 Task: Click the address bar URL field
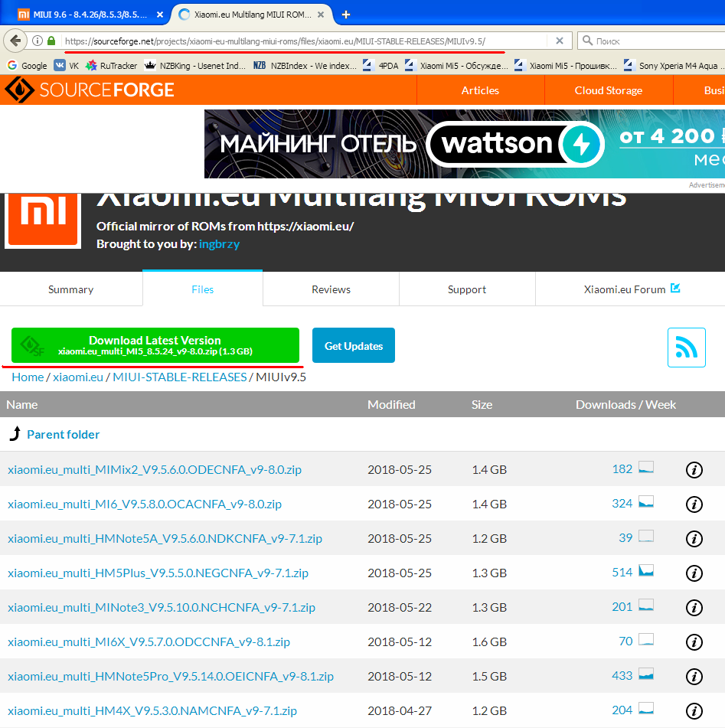(x=304, y=41)
